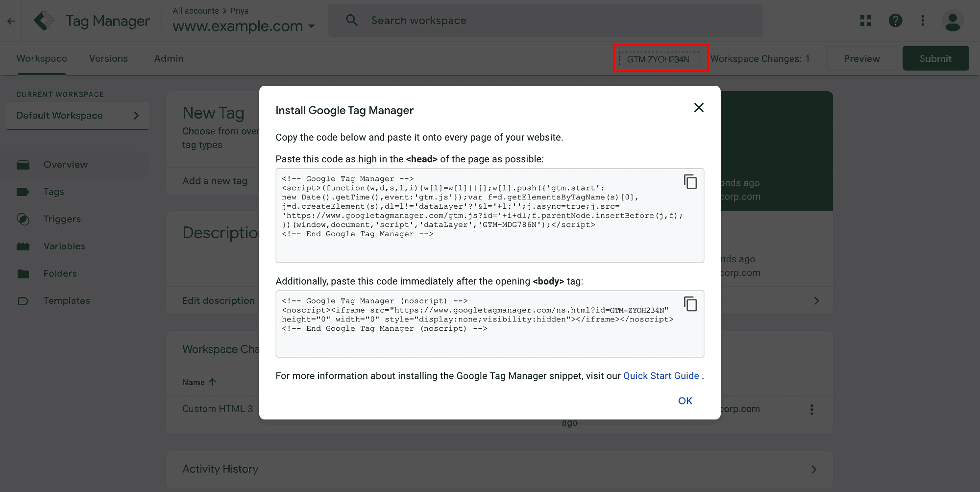
Task: Click the user account avatar
Action: [x=952, y=21]
